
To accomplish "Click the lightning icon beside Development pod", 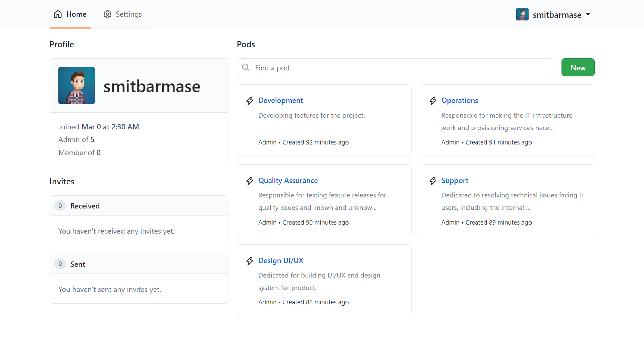I will click(250, 101).
